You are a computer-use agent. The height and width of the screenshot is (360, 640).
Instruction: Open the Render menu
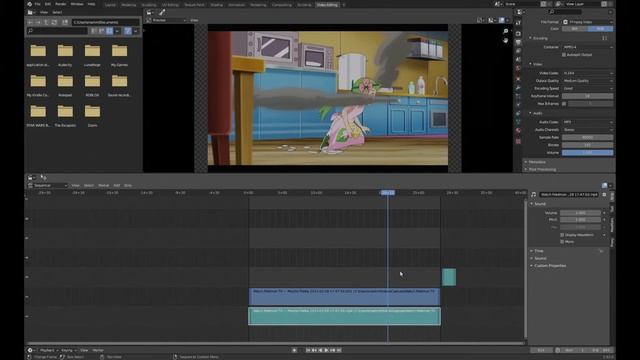pos(60,4)
